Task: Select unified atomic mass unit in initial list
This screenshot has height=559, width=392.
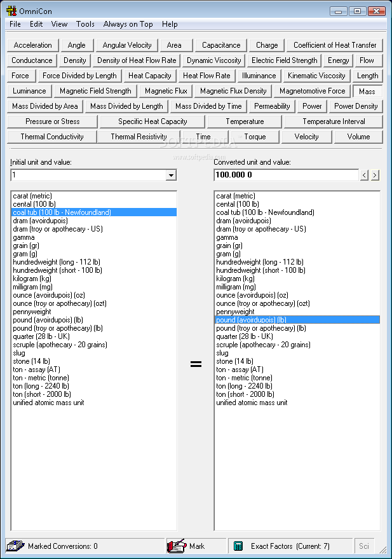Action: pos(94,403)
